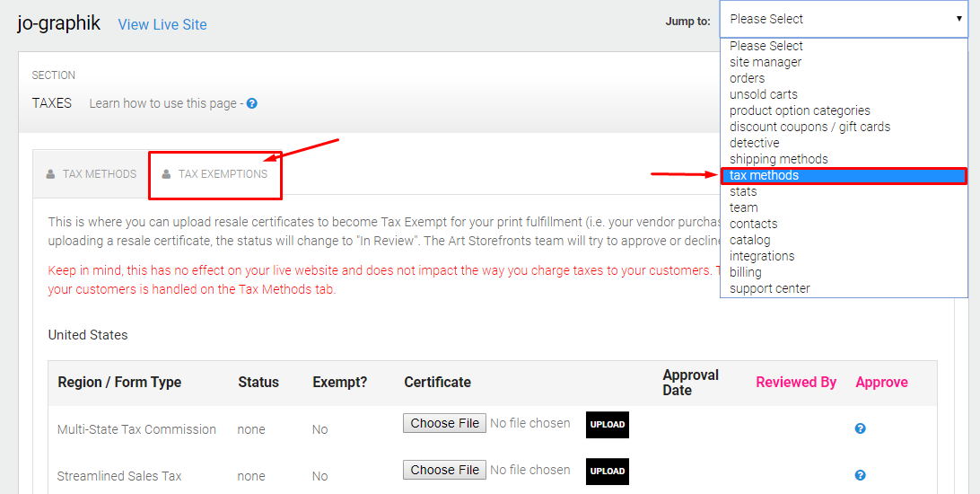
Task: Click Choose File for Streamlined Sales Tax
Action: point(444,470)
